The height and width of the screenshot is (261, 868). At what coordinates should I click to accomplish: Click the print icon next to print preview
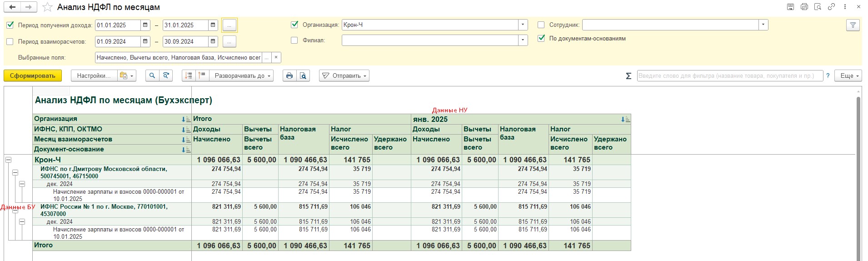coord(289,76)
